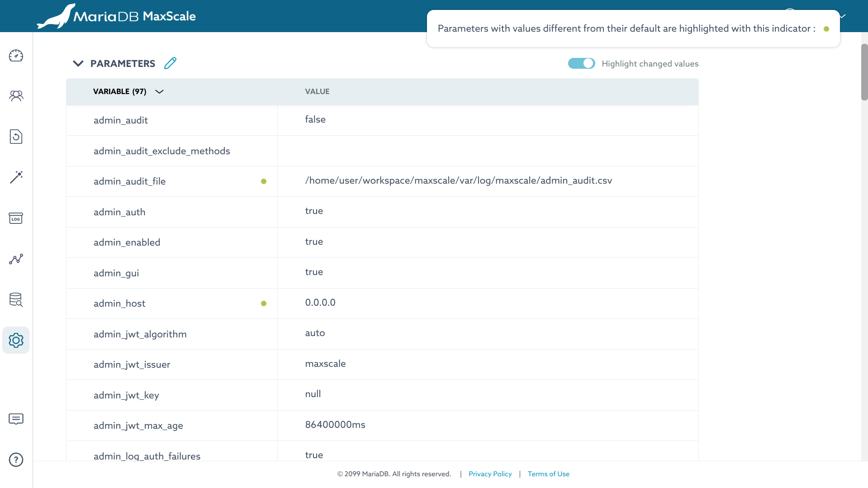Open the Logs archive icon in sidebar
The image size is (868, 488).
(16, 218)
